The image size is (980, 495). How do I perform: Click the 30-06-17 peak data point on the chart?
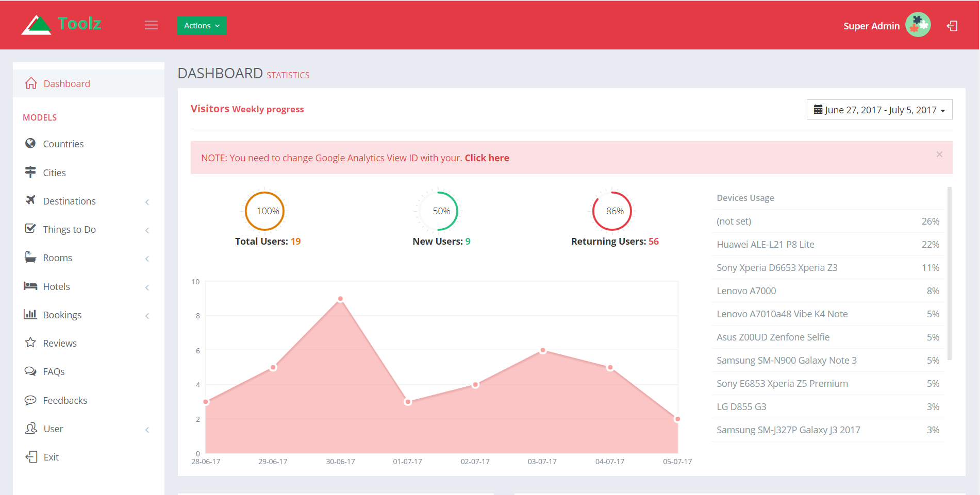click(x=340, y=299)
